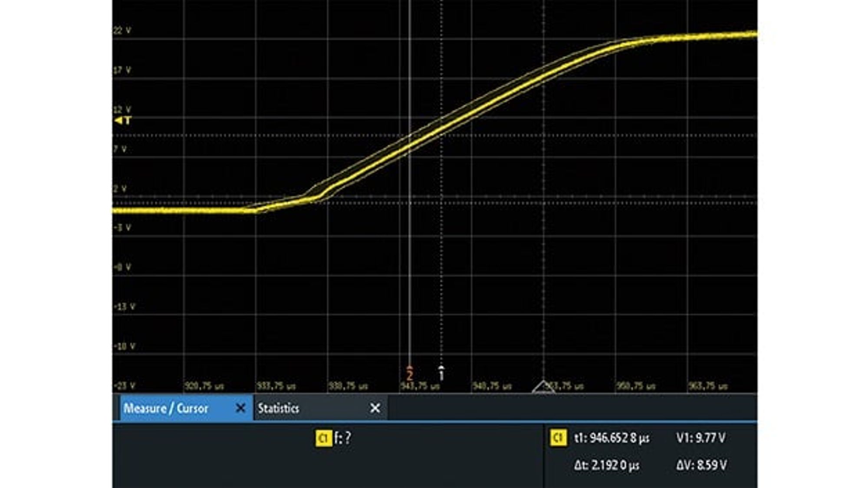Select cursor 1 marker at bottom
868x488 pixels.
[x=441, y=373]
